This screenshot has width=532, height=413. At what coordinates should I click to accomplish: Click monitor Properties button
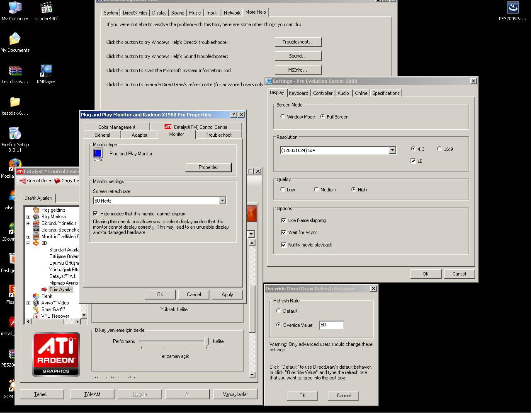pos(208,167)
